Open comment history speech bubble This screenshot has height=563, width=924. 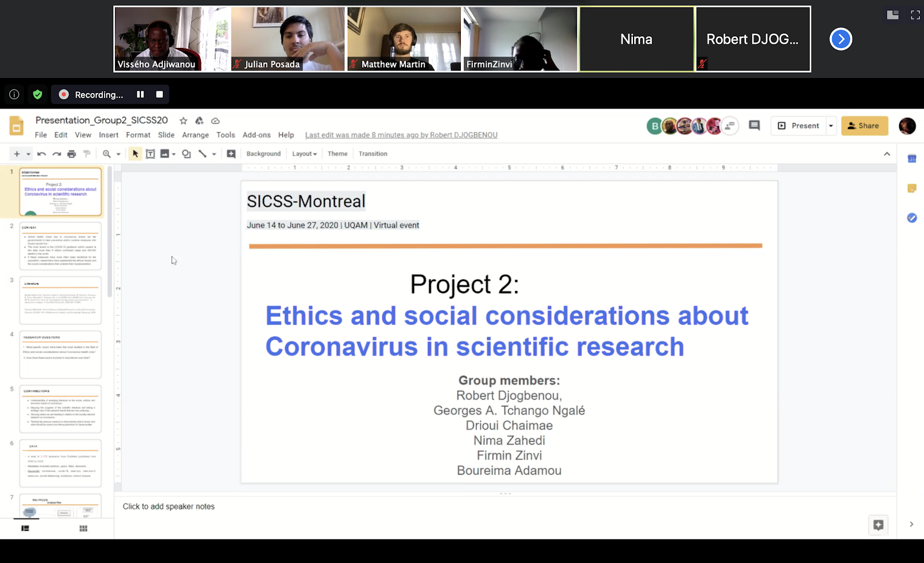click(x=754, y=125)
